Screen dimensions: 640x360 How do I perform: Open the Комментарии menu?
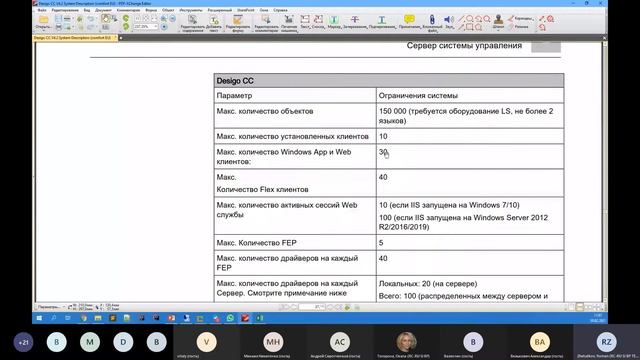(128, 10)
